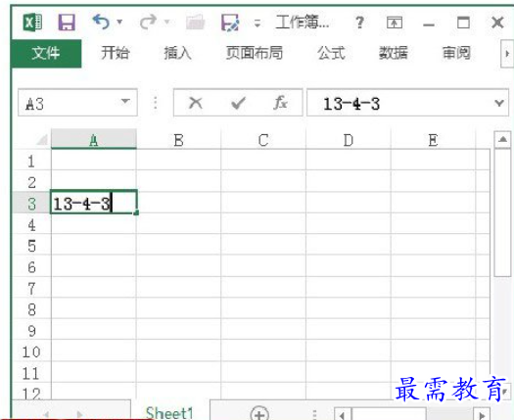514x420 pixels.
Task: Click the greyed Open folder icon
Action: 196,23
